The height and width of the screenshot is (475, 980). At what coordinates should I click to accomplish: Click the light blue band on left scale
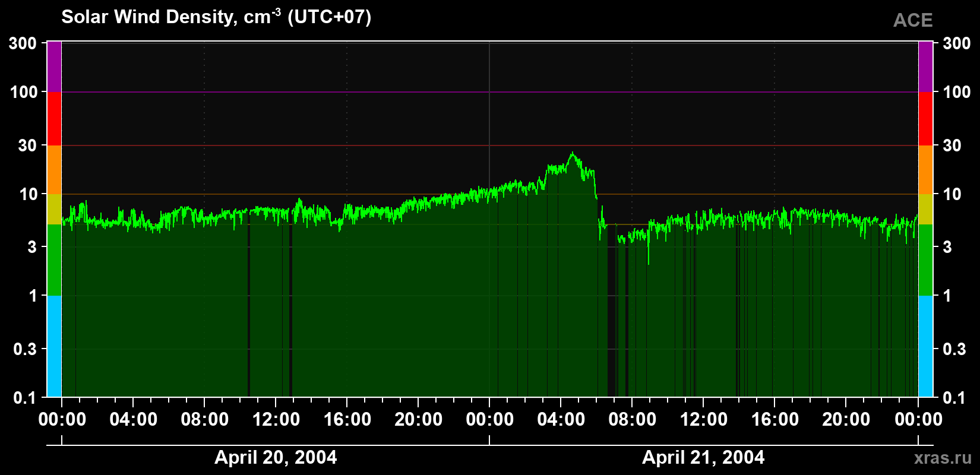point(54,346)
